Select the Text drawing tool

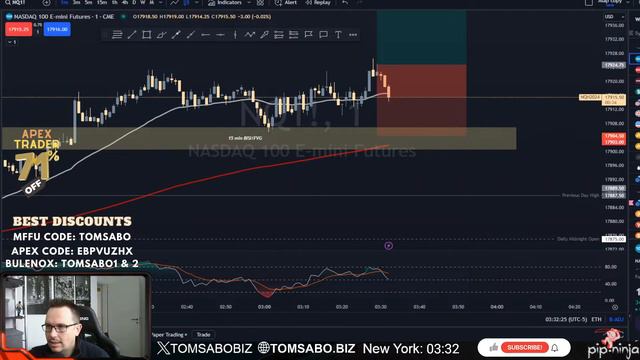338,35
